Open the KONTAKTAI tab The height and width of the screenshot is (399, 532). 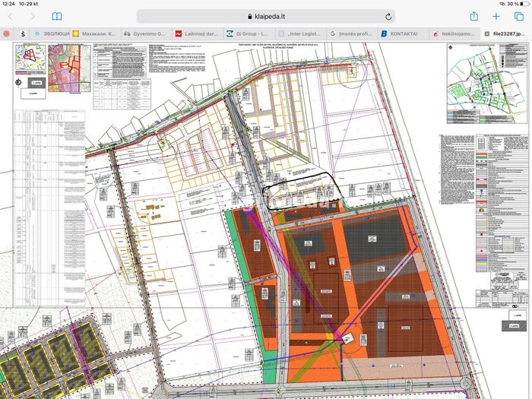[x=402, y=33]
